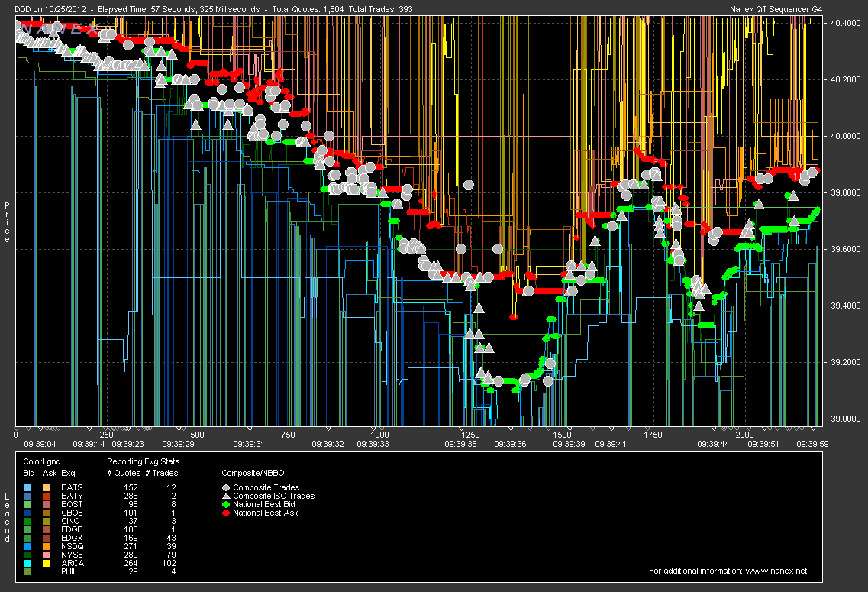Click the 39.8000 price axis label
This screenshot has width=868, height=592.
(845, 192)
